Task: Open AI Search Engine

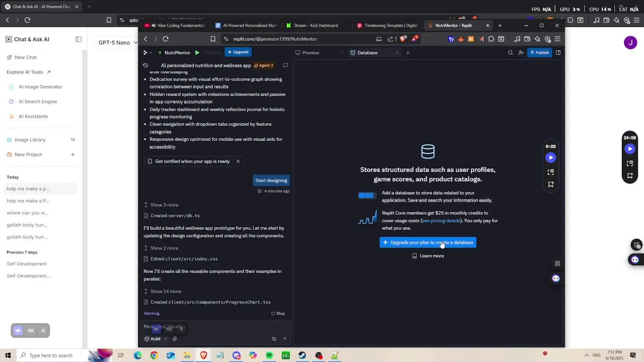Action: coord(33,102)
